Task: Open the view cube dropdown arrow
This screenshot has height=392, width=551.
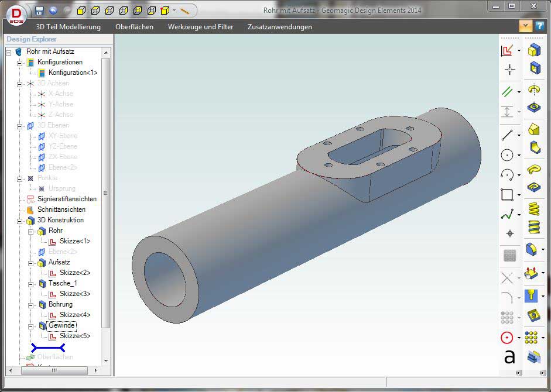Action: [x=174, y=10]
